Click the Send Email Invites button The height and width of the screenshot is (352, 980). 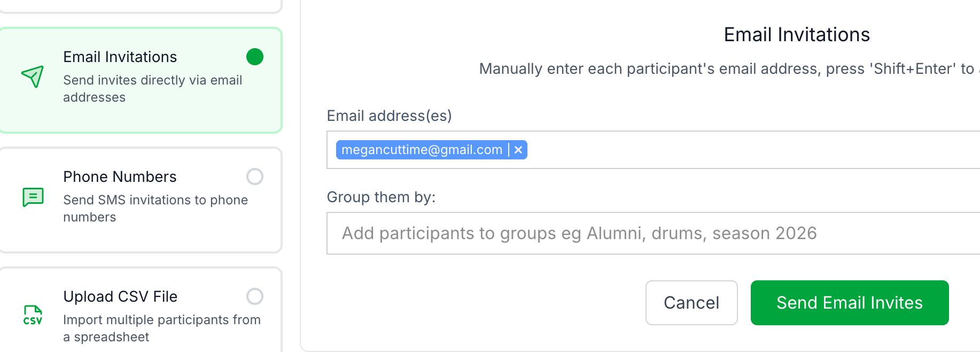point(849,303)
